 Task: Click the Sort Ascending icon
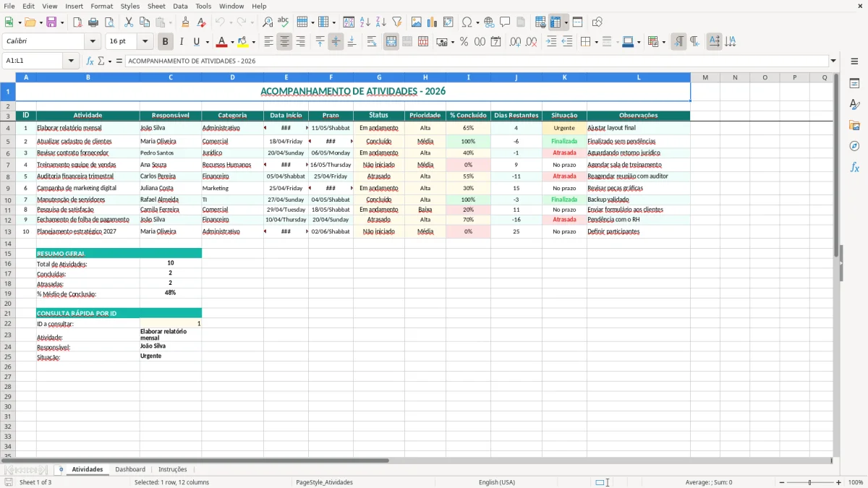(x=365, y=22)
